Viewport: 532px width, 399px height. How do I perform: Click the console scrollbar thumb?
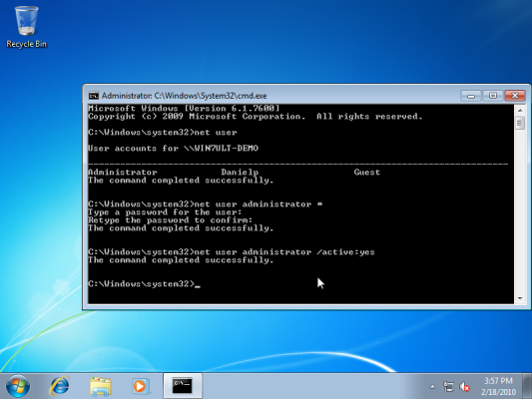pos(520,123)
